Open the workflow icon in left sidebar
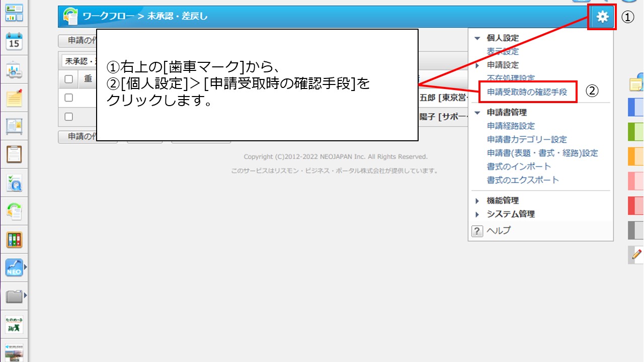The image size is (644, 362). (x=14, y=211)
